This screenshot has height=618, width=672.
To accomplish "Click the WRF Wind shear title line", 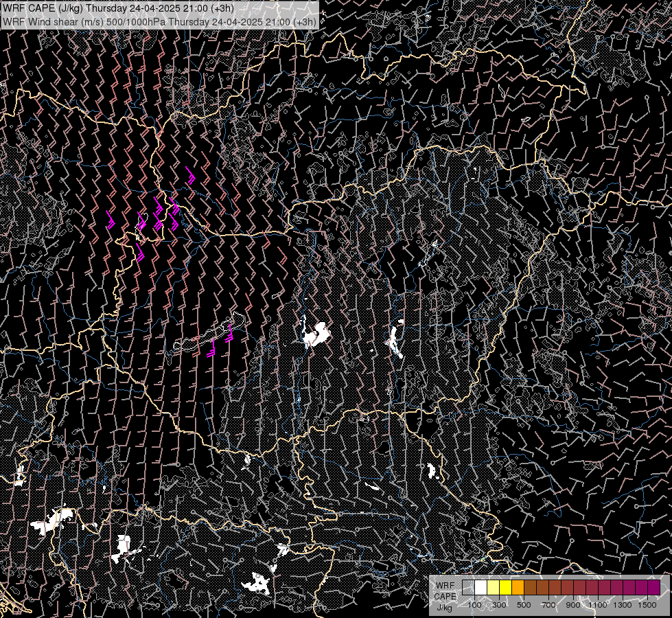I will tap(159, 22).
